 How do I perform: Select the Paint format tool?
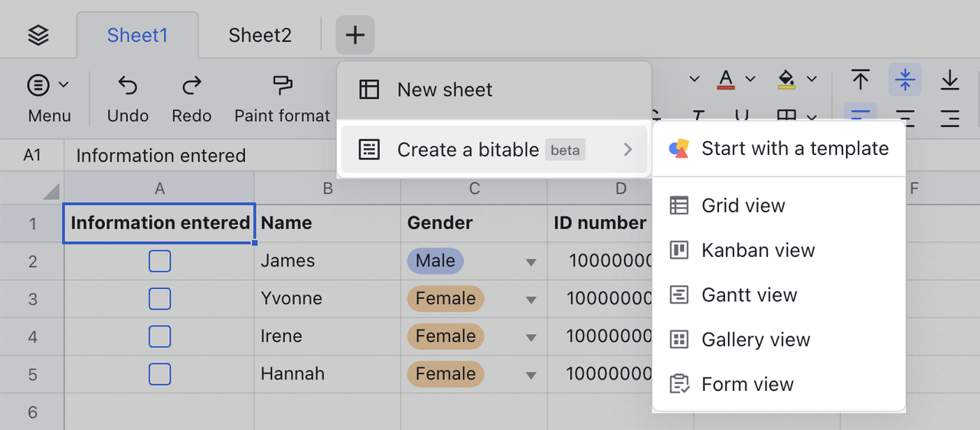click(282, 85)
